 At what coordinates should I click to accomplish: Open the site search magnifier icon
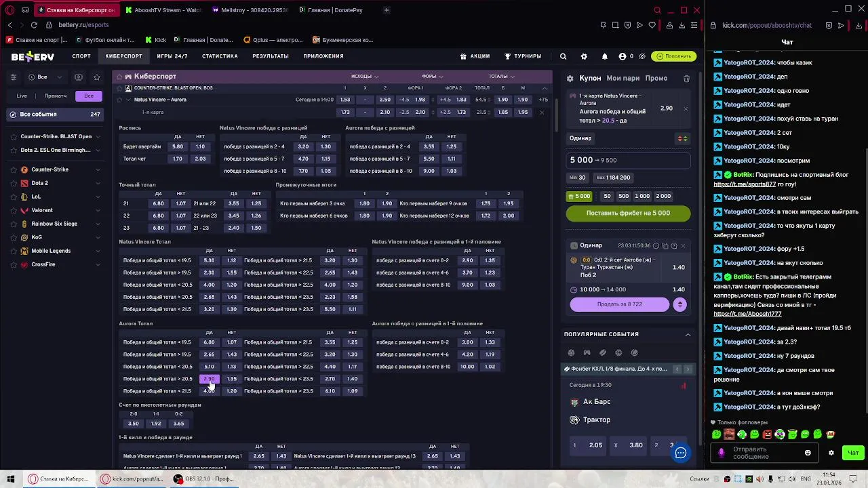[x=563, y=56]
